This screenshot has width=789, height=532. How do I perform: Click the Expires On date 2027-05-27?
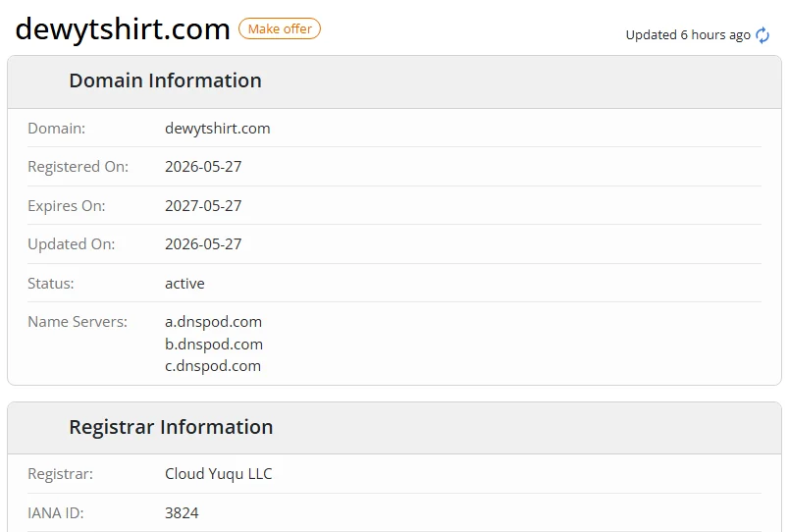203,206
